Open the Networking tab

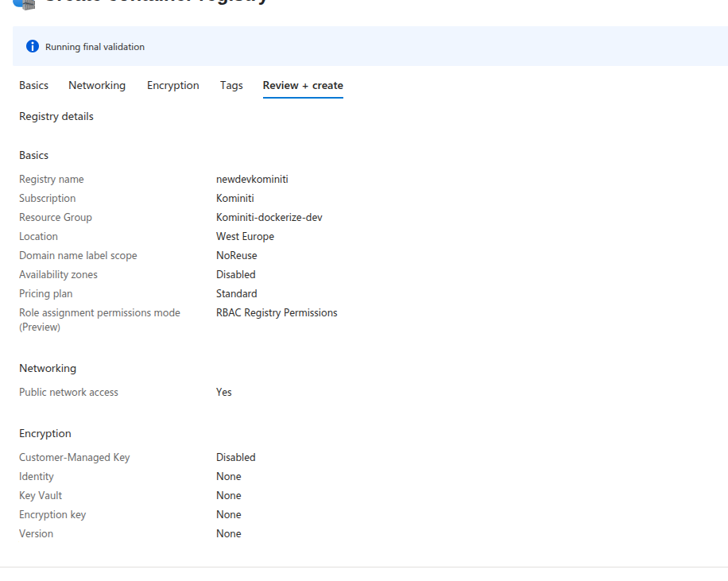pyautogui.click(x=97, y=85)
